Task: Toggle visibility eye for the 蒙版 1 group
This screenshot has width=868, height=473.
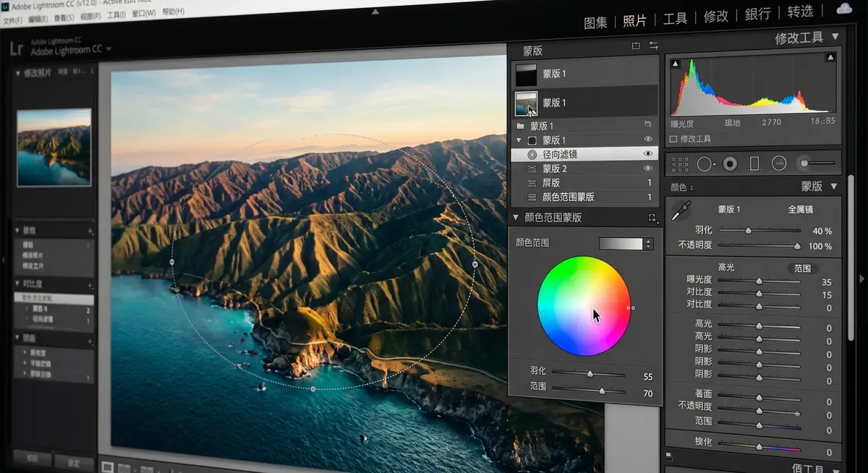Action: click(x=648, y=140)
